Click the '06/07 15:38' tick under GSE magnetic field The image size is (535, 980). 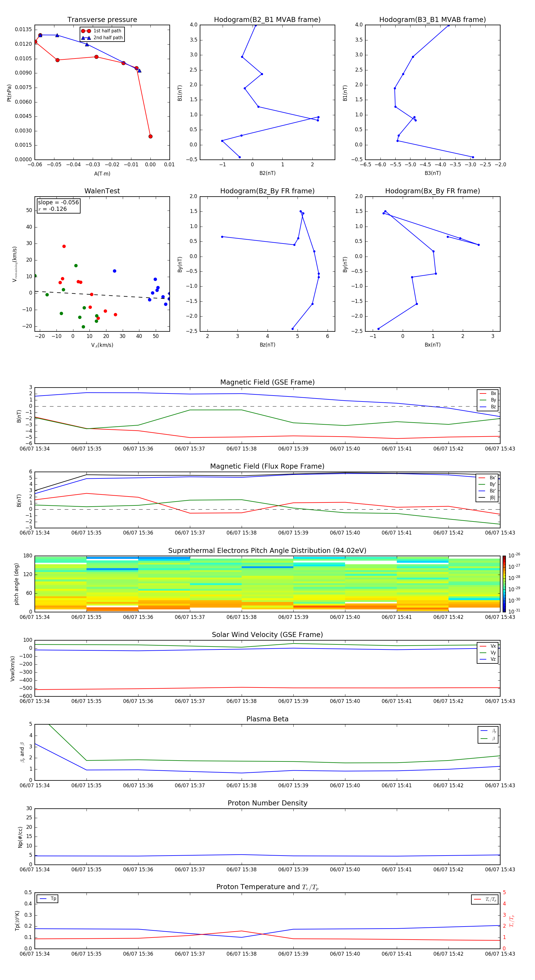[241, 449]
